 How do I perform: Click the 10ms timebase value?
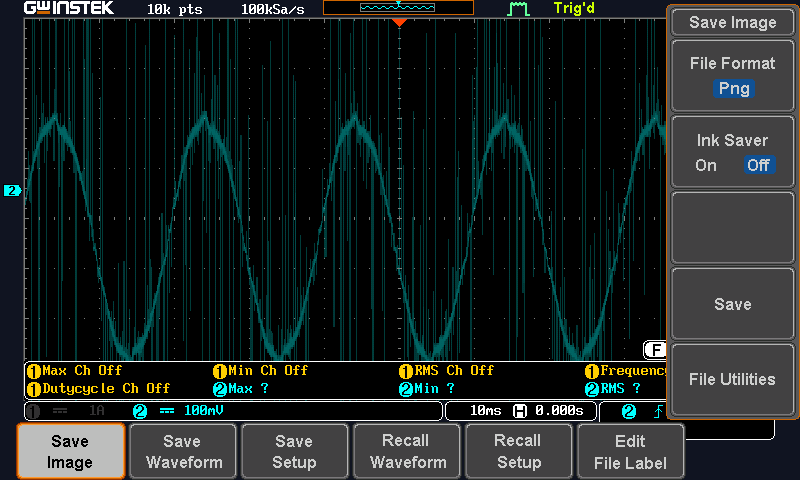485,411
